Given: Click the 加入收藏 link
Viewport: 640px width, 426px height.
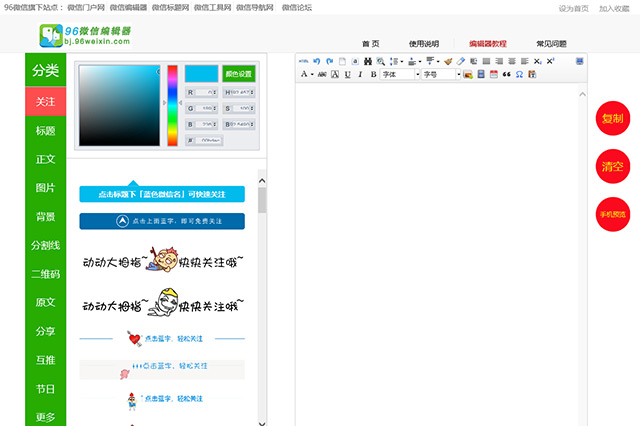Looking at the screenshot, I should pyautogui.click(x=614, y=9).
